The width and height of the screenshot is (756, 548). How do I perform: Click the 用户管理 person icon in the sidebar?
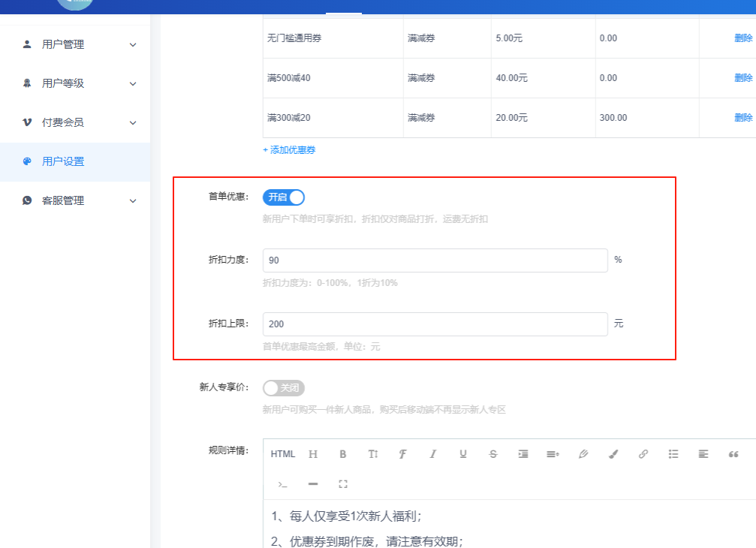(x=27, y=44)
